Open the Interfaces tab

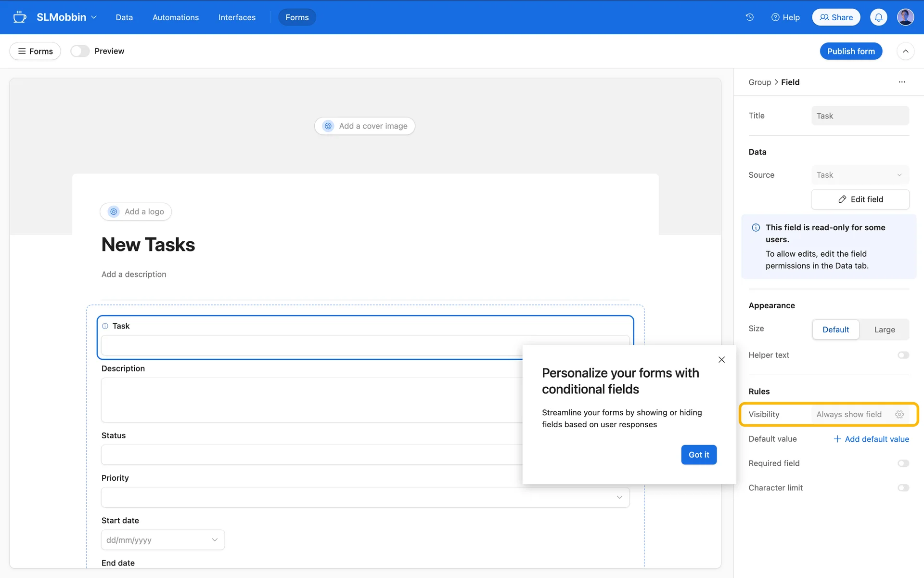click(237, 17)
